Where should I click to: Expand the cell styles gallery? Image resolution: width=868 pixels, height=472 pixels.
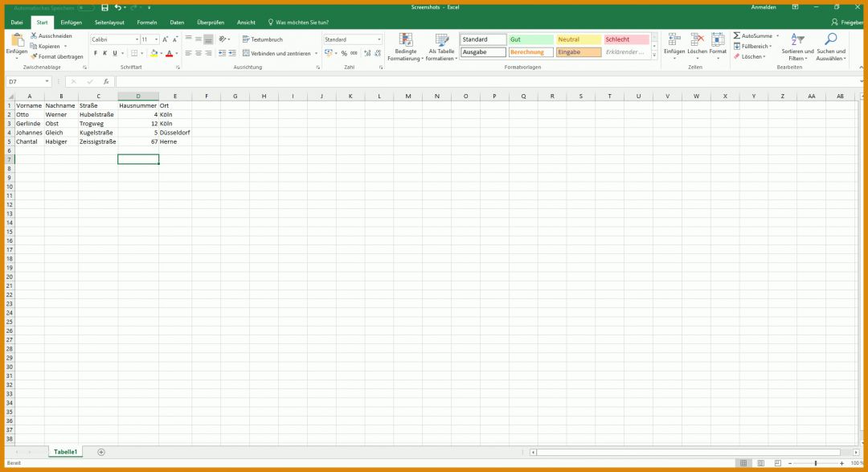click(x=654, y=55)
